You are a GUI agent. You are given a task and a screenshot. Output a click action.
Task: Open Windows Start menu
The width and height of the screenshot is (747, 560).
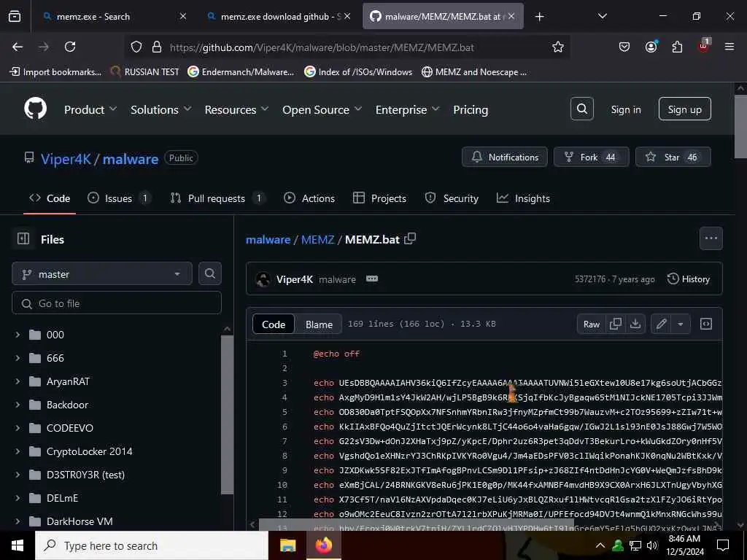pos(18,545)
